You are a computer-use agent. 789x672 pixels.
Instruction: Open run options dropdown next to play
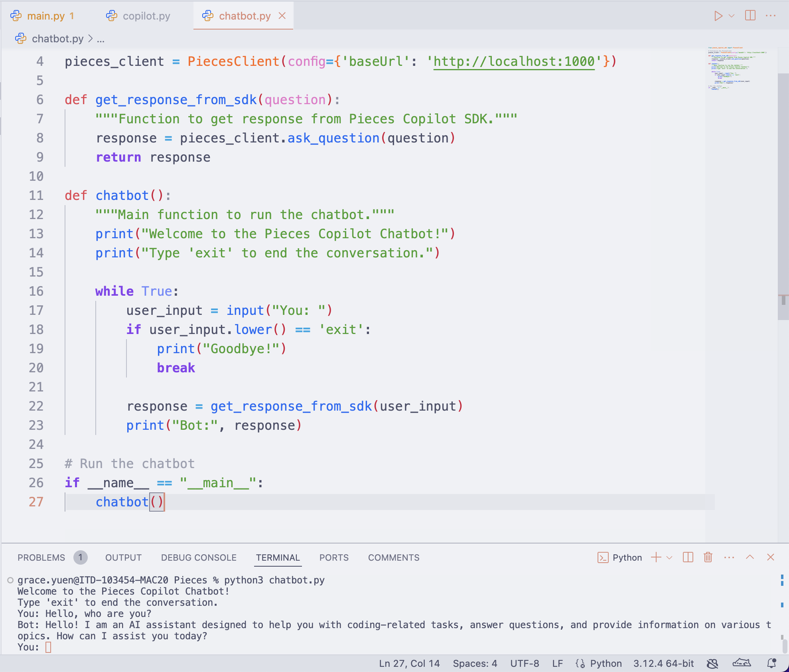click(x=732, y=16)
